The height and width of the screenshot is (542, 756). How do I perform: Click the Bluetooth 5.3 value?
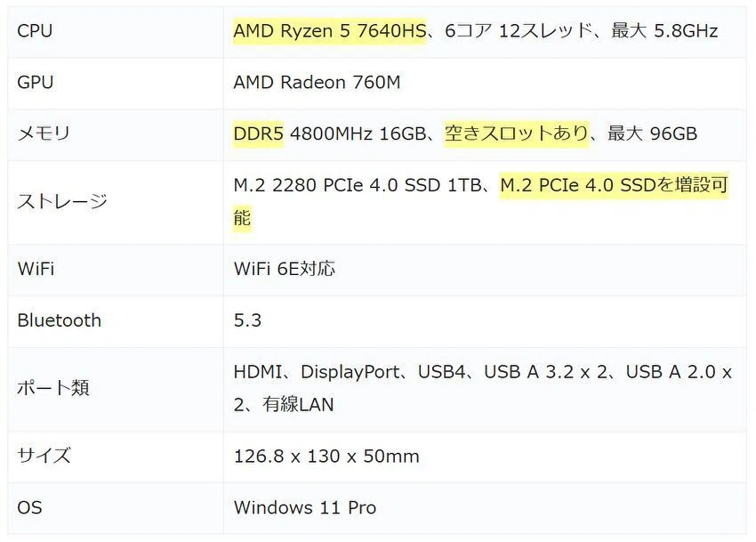247,321
